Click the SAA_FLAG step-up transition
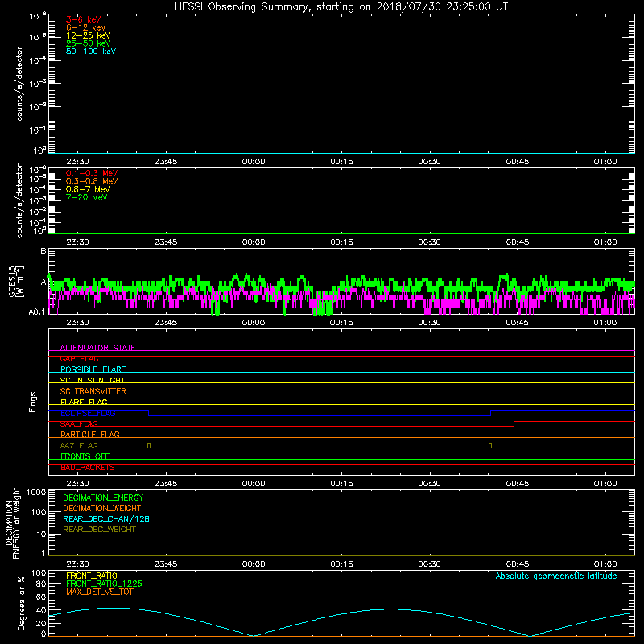The height and width of the screenshot is (644, 644). [x=514, y=424]
